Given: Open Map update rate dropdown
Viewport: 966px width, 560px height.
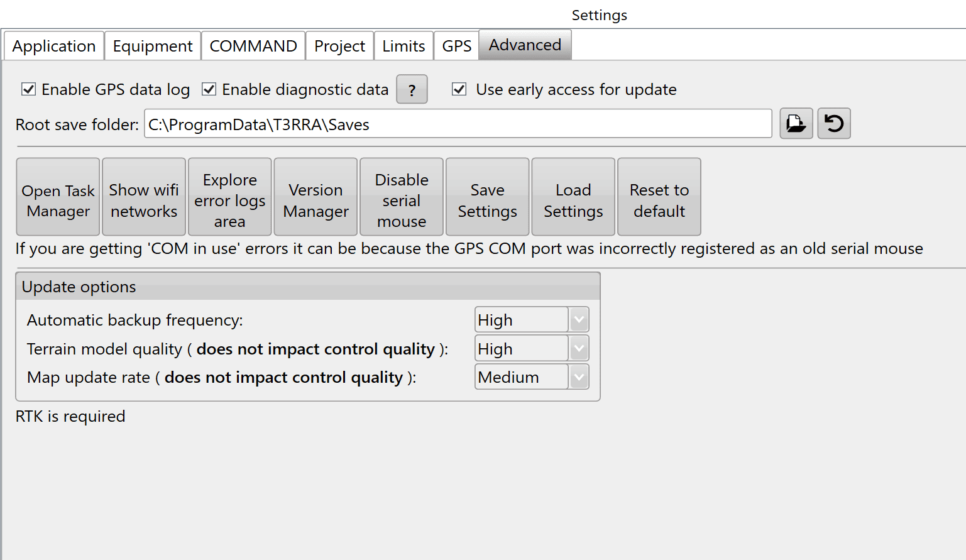Looking at the screenshot, I should [532, 376].
